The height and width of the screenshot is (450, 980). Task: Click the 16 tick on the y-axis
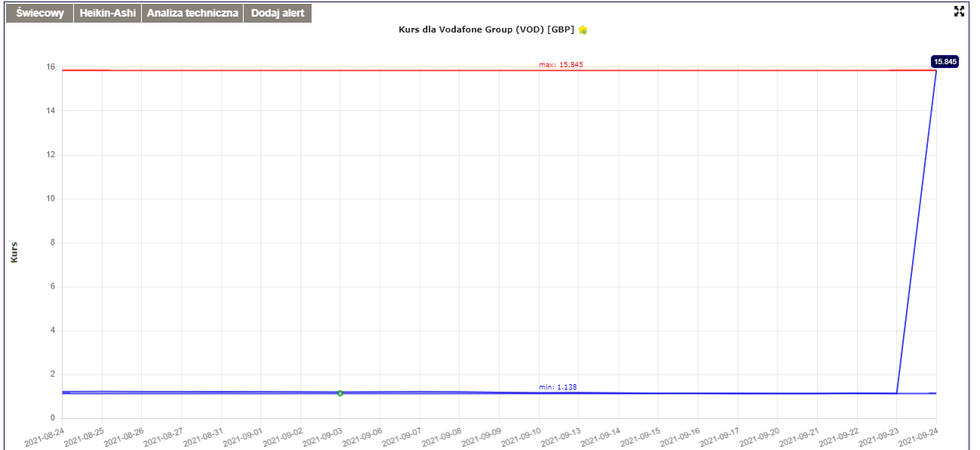(x=50, y=67)
